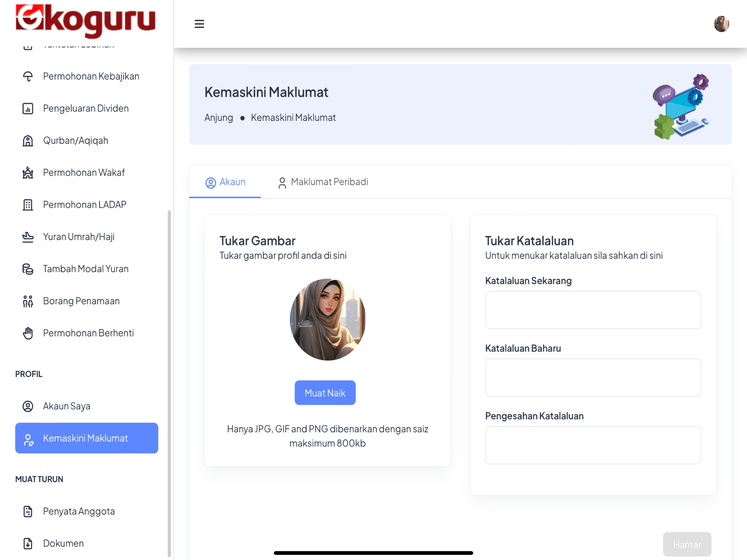
Task: Click the Tukar Gambar heading
Action: 257,241
